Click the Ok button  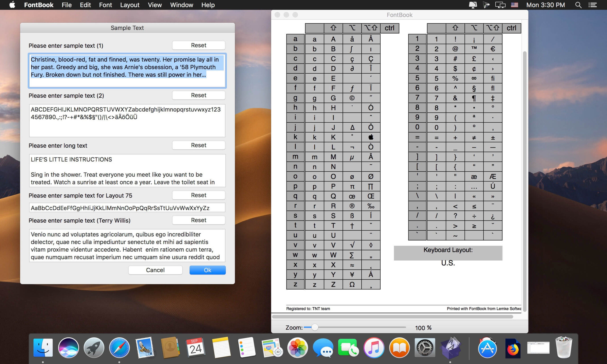coord(207,270)
